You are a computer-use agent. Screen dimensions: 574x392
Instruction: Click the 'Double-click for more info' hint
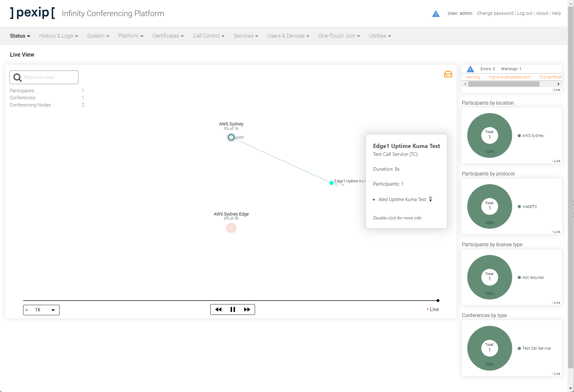pos(397,218)
